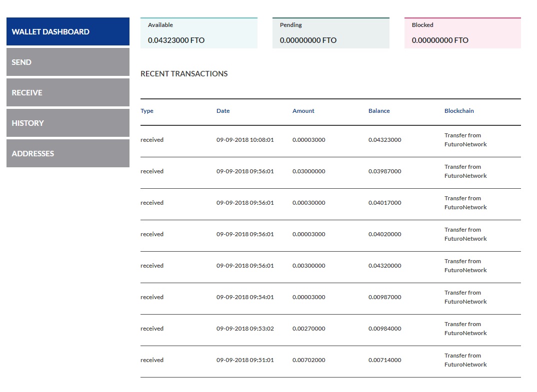
Task: Click 'received' in the 09:53:02 row
Action: (151, 329)
